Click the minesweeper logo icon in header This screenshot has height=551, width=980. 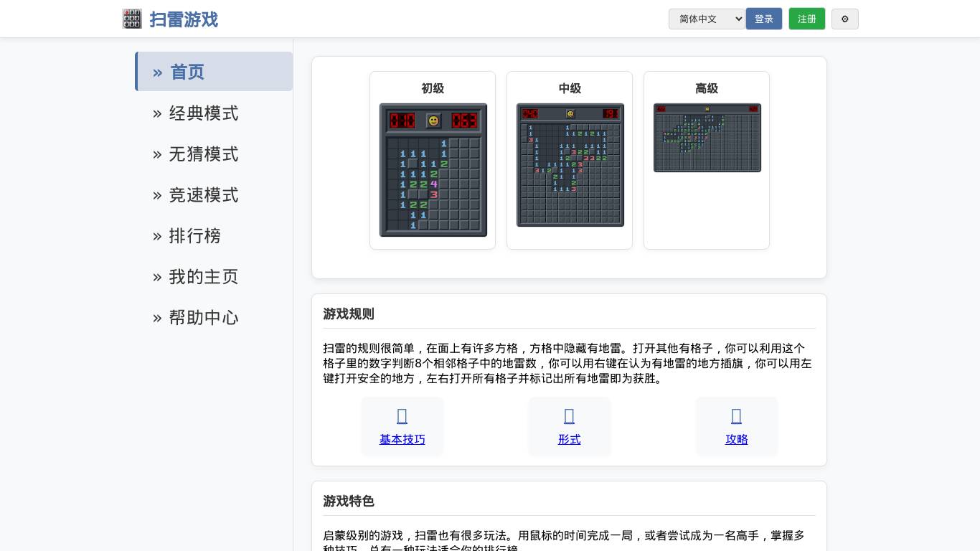point(132,19)
